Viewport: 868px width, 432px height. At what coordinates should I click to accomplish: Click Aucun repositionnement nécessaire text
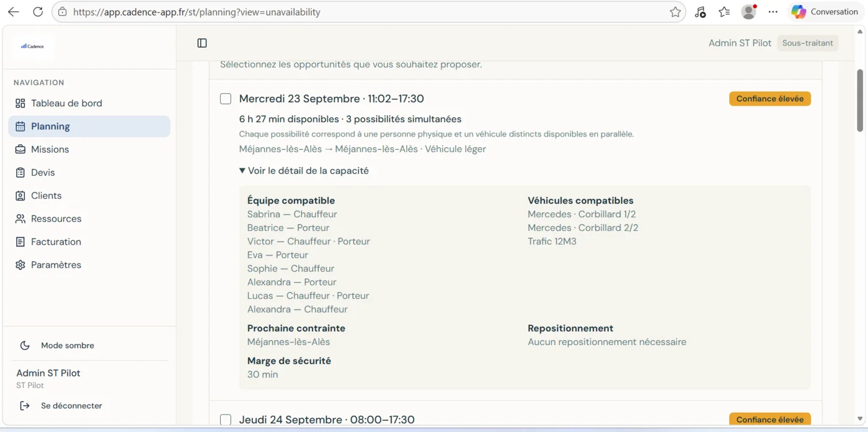(607, 342)
